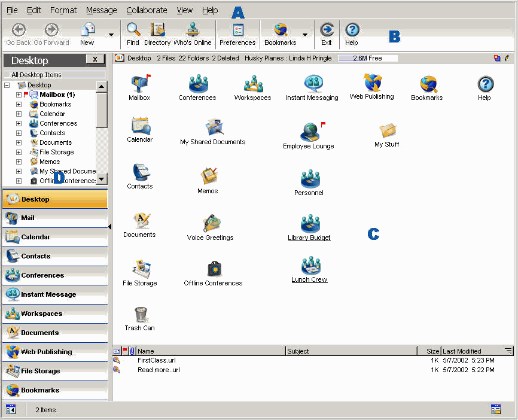The width and height of the screenshot is (518, 420).
Task: Open the Collaborate menu
Action: [147, 10]
